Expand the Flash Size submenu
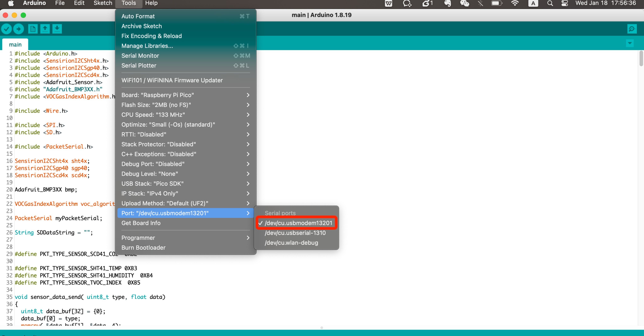Screen dimensions: 644x336 [x=186, y=105]
